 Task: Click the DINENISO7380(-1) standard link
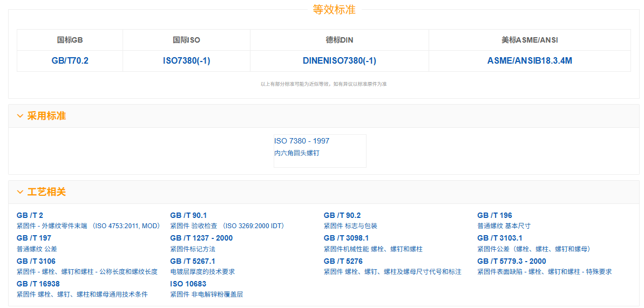[339, 61]
